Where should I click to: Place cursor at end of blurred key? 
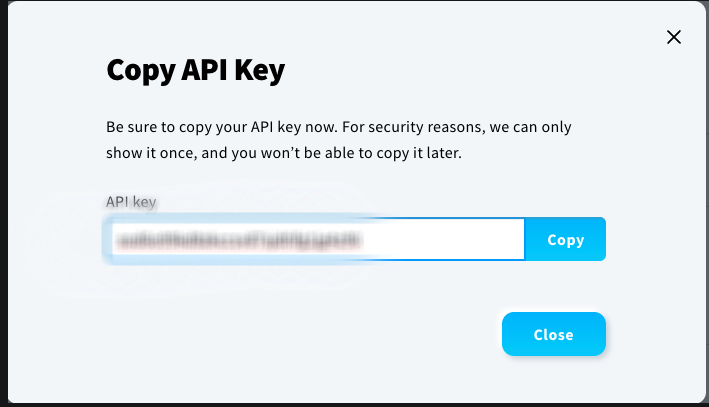pos(362,240)
